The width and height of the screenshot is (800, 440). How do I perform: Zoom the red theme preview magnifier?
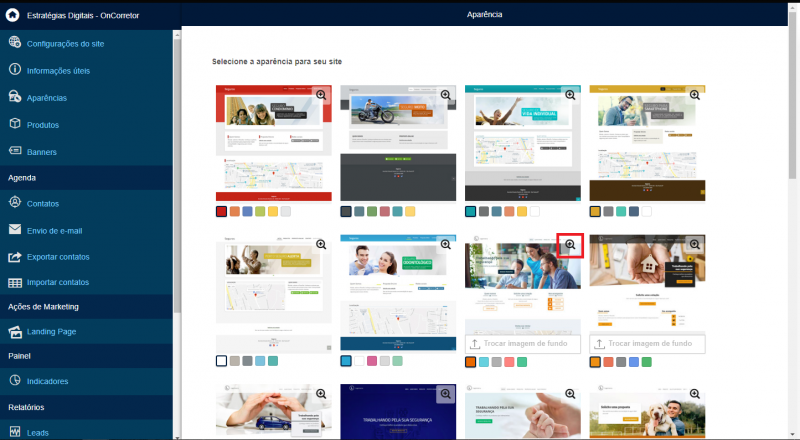click(321, 95)
